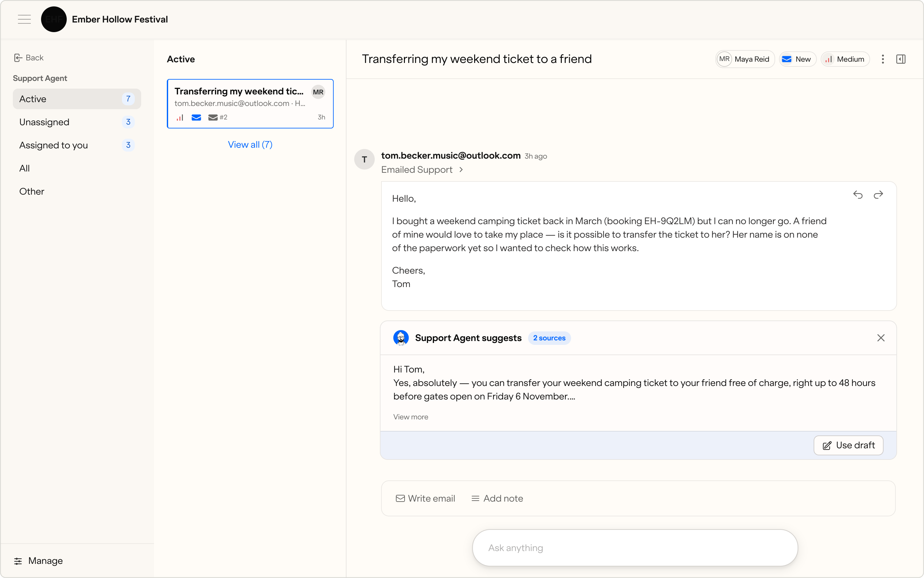Focus the Ask anything input field

[635, 548]
